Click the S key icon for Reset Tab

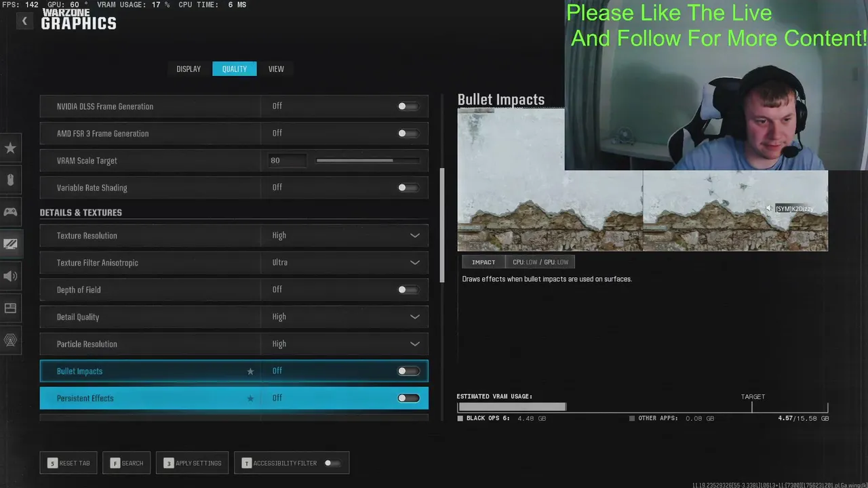point(52,463)
